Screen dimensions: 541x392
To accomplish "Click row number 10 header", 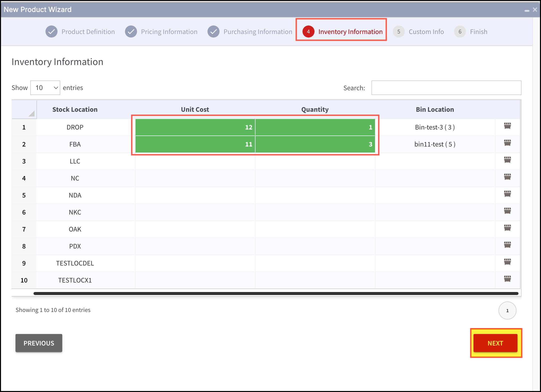I will click(x=24, y=280).
